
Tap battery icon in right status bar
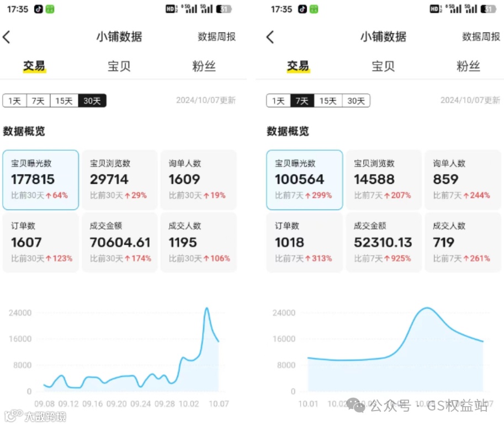click(488, 9)
